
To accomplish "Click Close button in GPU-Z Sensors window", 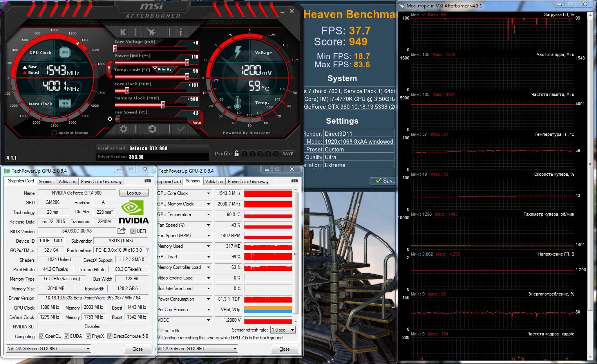I will (284, 349).
